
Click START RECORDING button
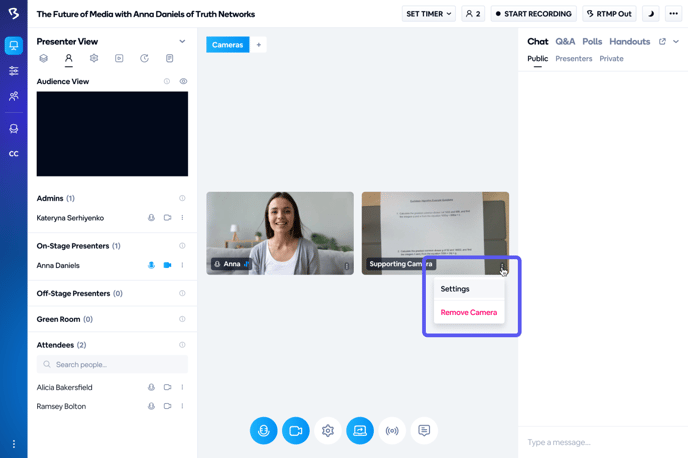tap(534, 14)
